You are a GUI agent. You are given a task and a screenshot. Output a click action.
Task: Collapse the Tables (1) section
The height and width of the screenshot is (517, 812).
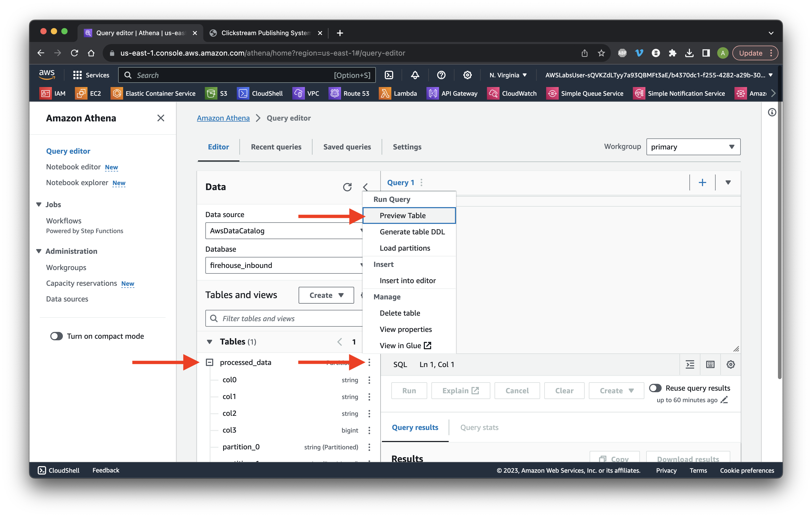[x=209, y=342]
